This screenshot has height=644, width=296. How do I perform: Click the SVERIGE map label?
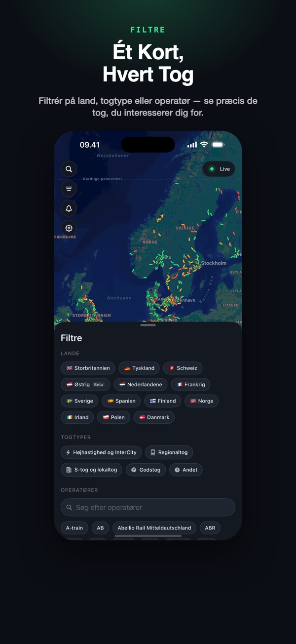(x=185, y=228)
